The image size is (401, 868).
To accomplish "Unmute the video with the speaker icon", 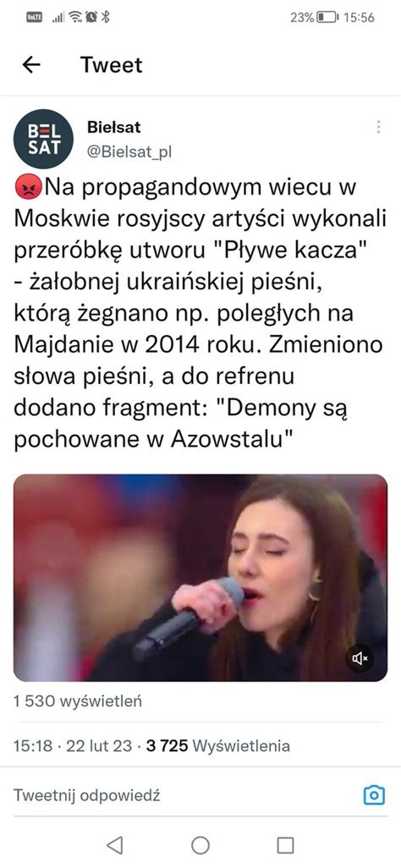I will pyautogui.click(x=360, y=658).
